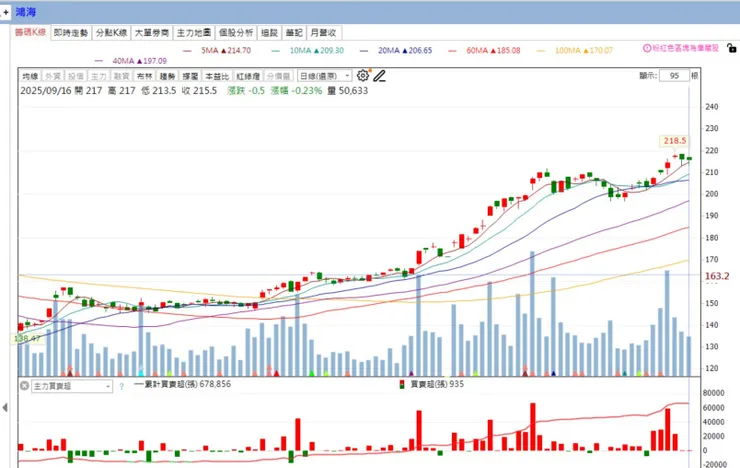Image resolution: width=740 pixels, height=468 pixels.
Task: Open the 月營收 tab
Action: pyautogui.click(x=323, y=33)
